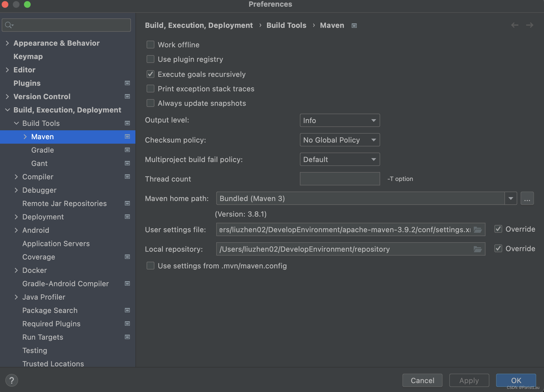This screenshot has height=392, width=544.
Task: Click the Cancel button
Action: (422, 380)
